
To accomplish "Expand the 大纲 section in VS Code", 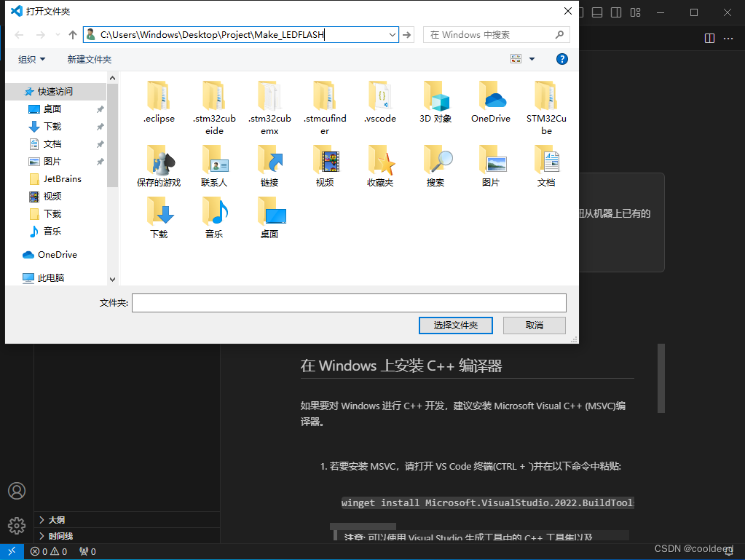I will (127, 520).
